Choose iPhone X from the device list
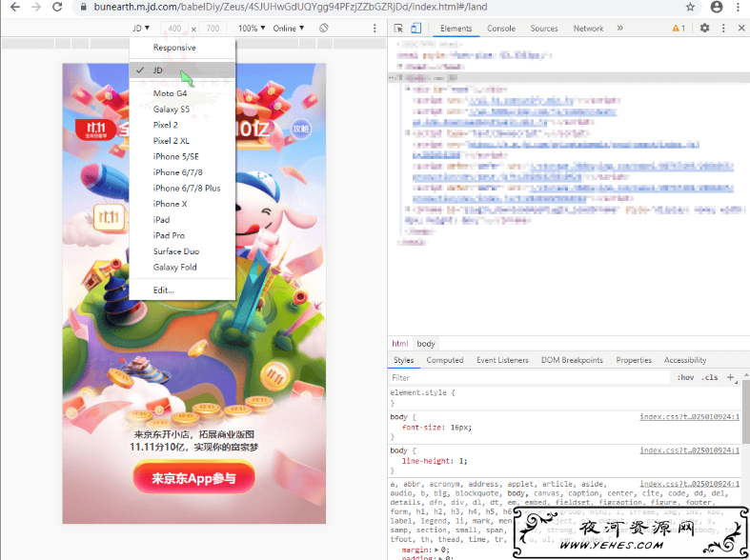Screen dimensions: 750x560 pyautogui.click(x=182, y=204)
